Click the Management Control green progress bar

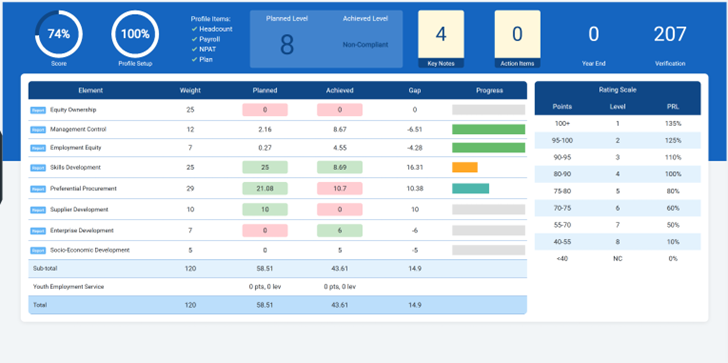(488, 130)
